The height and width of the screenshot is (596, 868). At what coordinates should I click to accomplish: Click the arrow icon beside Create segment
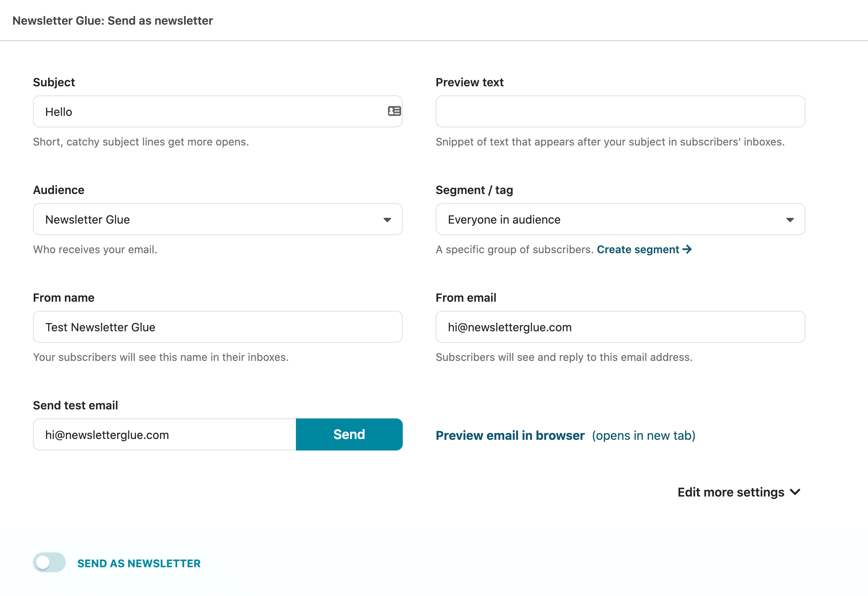(687, 249)
